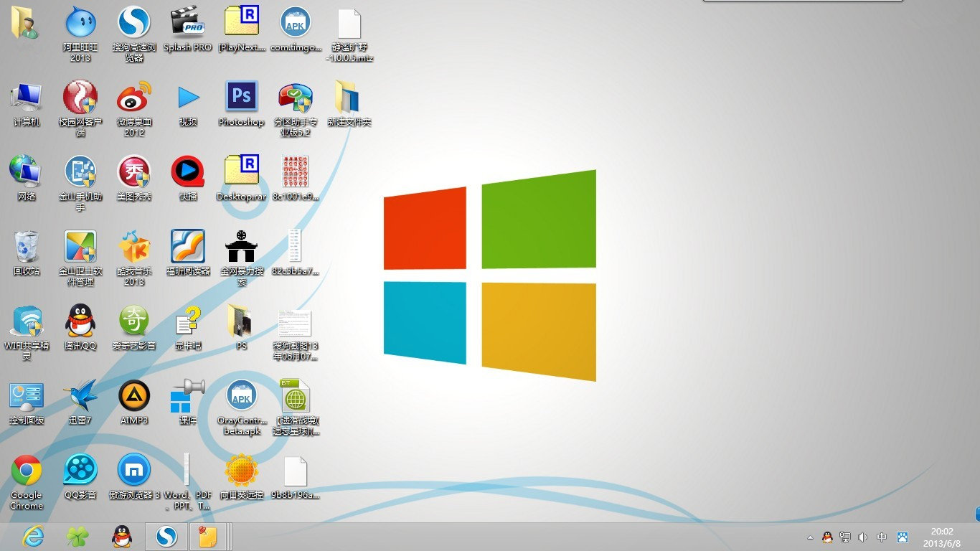Open the 控制面板 desktop icon
The height and width of the screenshot is (551, 980).
[x=27, y=402]
